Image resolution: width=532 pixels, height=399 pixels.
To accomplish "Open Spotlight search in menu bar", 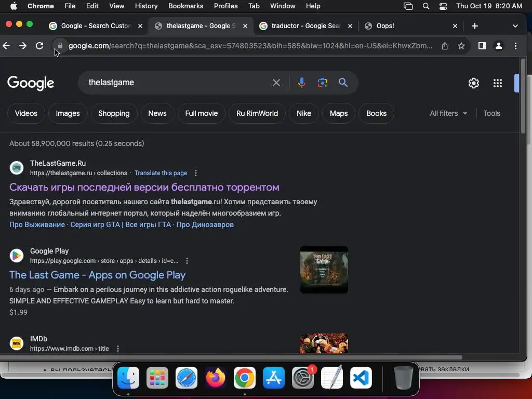I will [x=426, y=6].
